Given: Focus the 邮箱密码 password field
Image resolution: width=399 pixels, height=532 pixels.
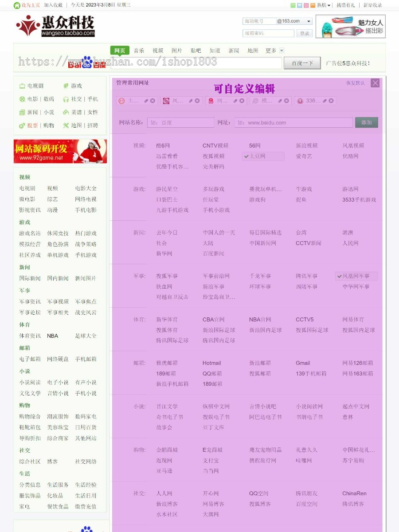Looking at the screenshot, I should pos(268,33).
